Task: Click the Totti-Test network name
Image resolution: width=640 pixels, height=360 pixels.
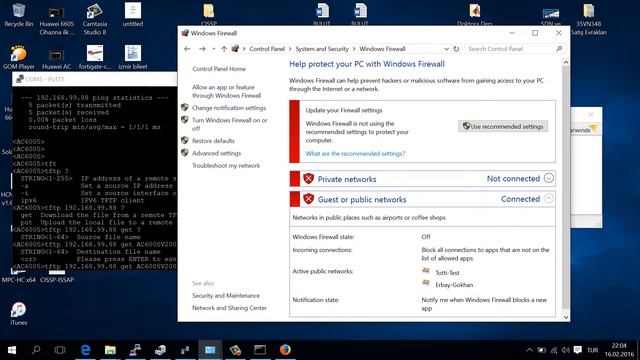Action: tap(447, 273)
